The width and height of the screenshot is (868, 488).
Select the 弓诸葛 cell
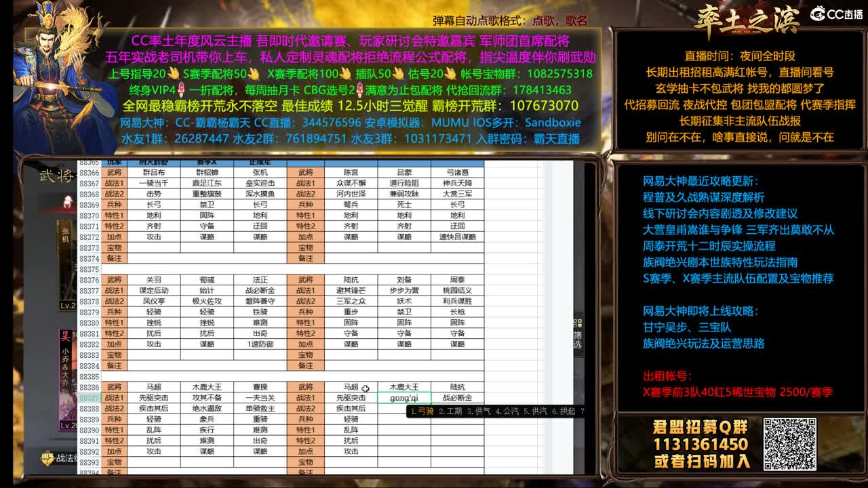click(x=458, y=173)
